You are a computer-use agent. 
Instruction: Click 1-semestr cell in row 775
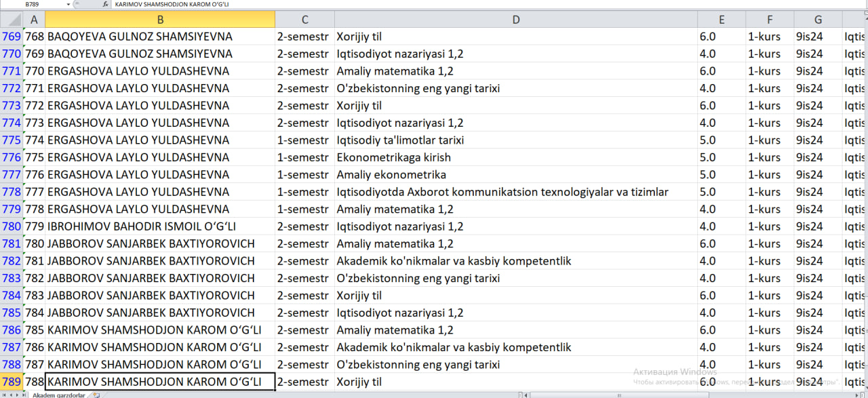pos(303,140)
